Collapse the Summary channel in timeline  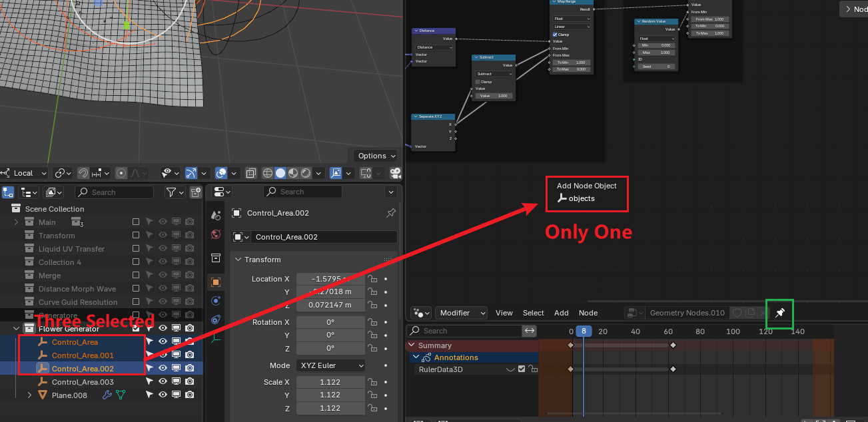412,345
